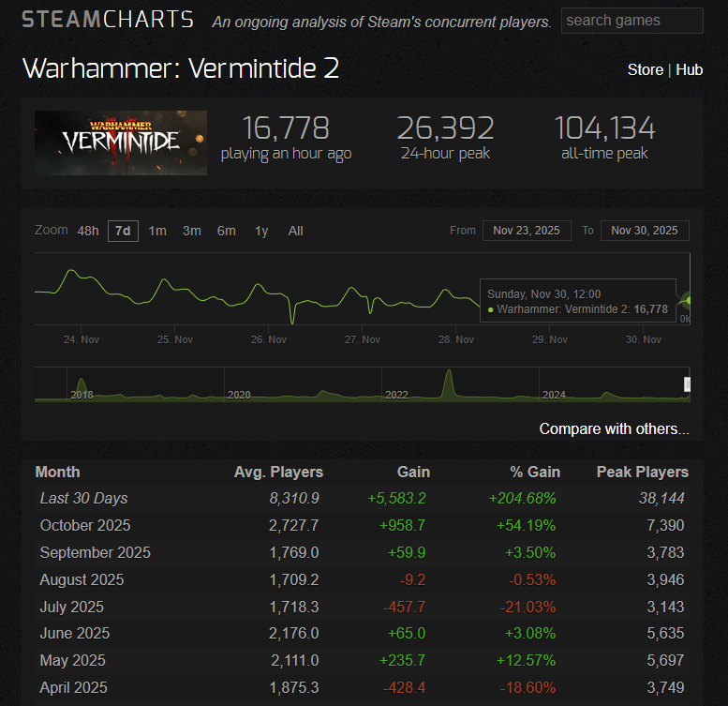Image resolution: width=728 pixels, height=706 pixels.
Task: Select the 26,392 24-hour peak stat
Action: point(445,139)
